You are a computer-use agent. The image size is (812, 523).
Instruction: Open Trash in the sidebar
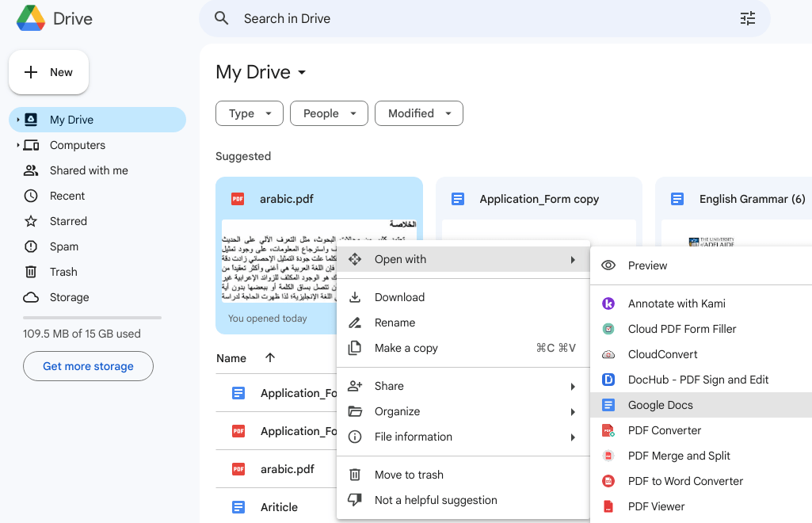[x=97, y=272]
